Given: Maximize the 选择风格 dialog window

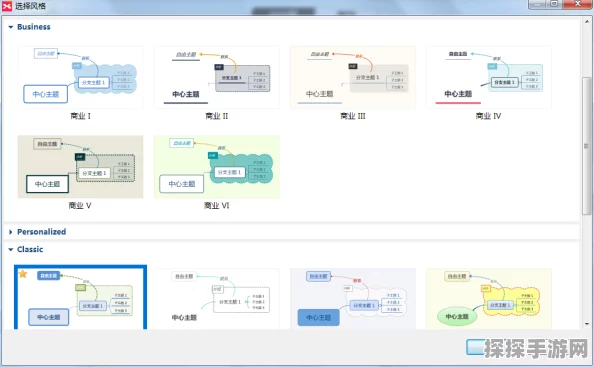Looking at the screenshot, I should (554, 4).
